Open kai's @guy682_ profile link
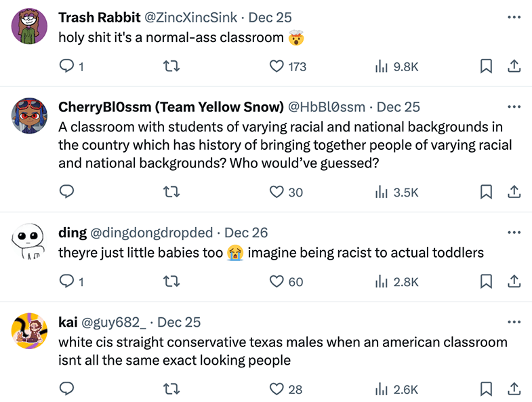This screenshot has height=402, width=532. tap(114, 322)
